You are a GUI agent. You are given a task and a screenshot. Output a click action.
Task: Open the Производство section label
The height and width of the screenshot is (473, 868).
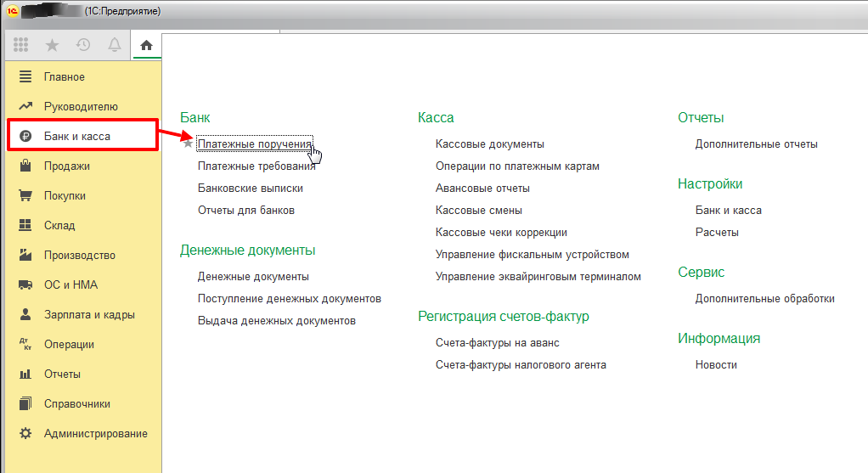pos(80,255)
